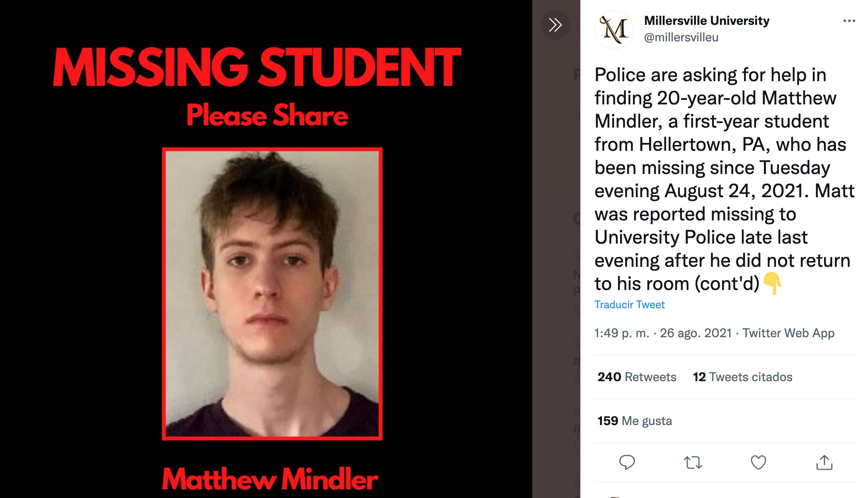Like the tweet with the heart icon
The image size is (868, 498).
pos(758,462)
